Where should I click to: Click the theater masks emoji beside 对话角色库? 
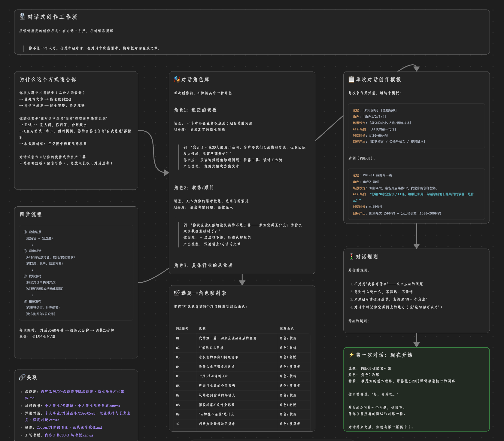tap(177, 79)
